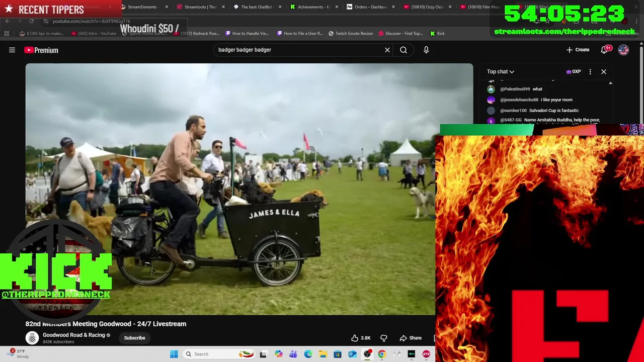The image size is (644, 362).
Task: Open the Create video menu
Action: pos(578,50)
